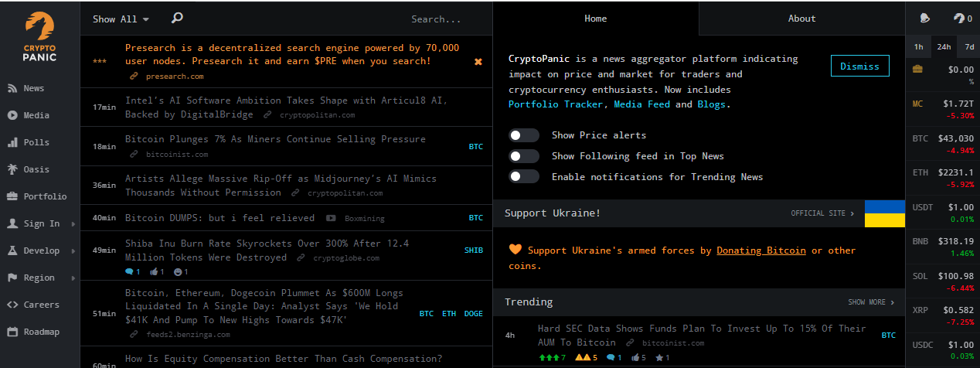This screenshot has height=368, width=980.
Task: Click the search magnifier icon
Action: 177,18
